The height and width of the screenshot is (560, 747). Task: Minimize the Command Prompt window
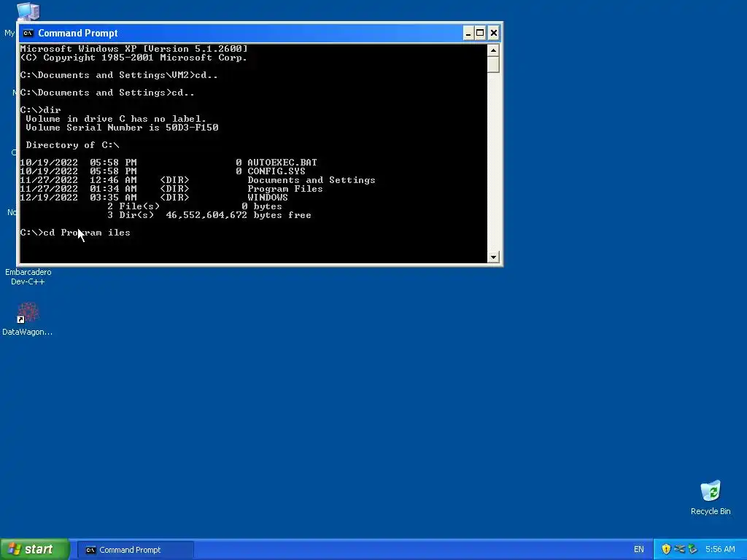point(468,33)
